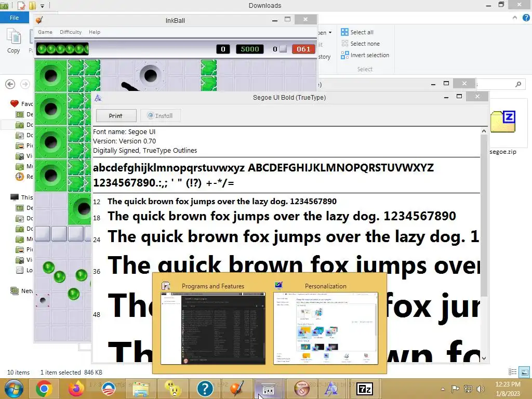
Task: Open Firefox from the taskbar
Action: [x=76, y=389]
